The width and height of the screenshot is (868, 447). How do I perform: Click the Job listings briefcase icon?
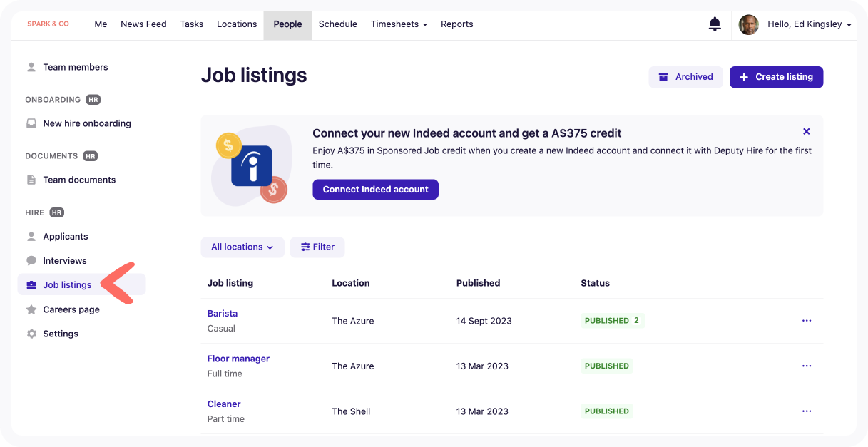pyautogui.click(x=31, y=284)
